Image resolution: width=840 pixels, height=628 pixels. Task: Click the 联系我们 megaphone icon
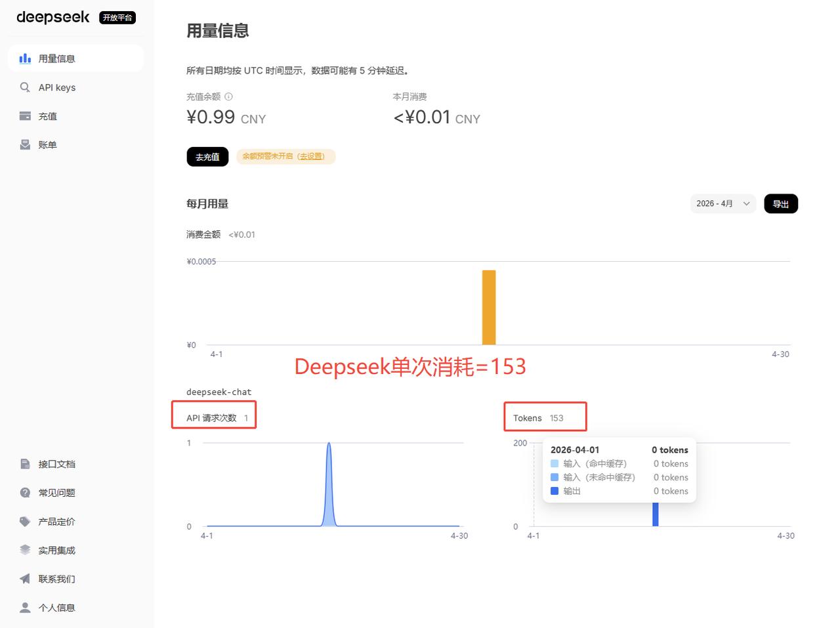tap(24, 579)
